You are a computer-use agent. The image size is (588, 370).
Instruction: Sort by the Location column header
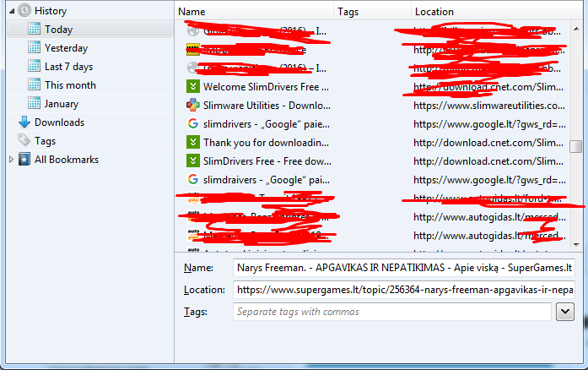[497, 12]
